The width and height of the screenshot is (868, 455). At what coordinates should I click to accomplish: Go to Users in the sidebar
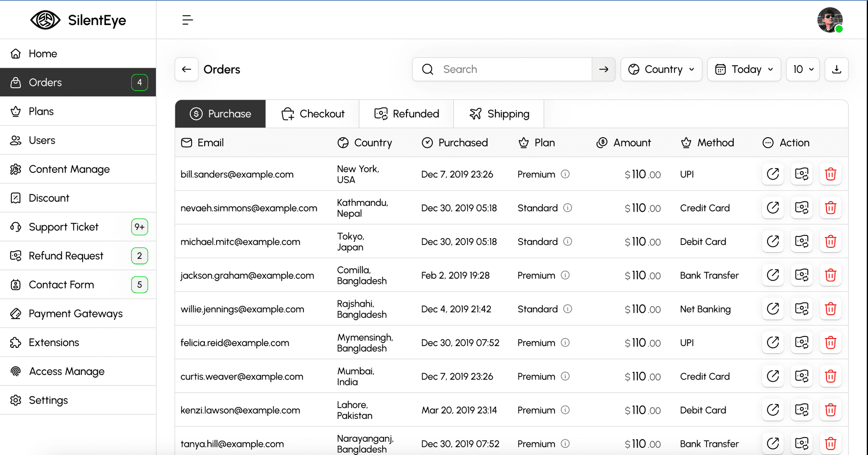click(78, 140)
